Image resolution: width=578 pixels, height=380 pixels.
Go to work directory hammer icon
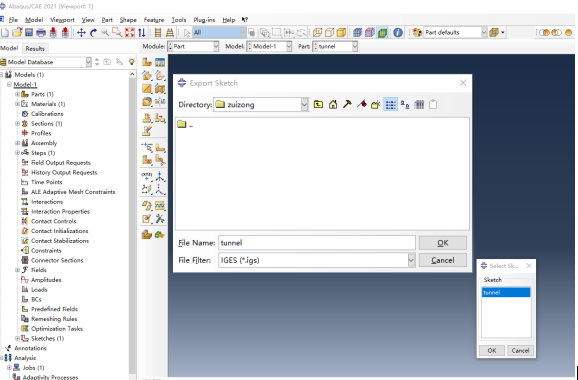coord(347,105)
